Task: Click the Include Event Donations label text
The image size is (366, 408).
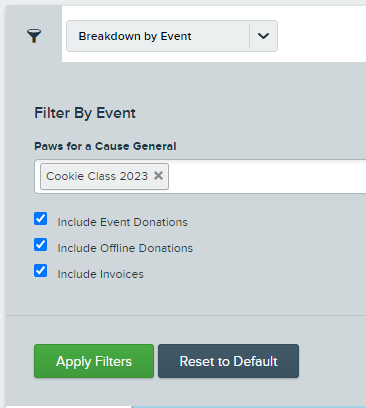Action: pyautogui.click(x=122, y=222)
